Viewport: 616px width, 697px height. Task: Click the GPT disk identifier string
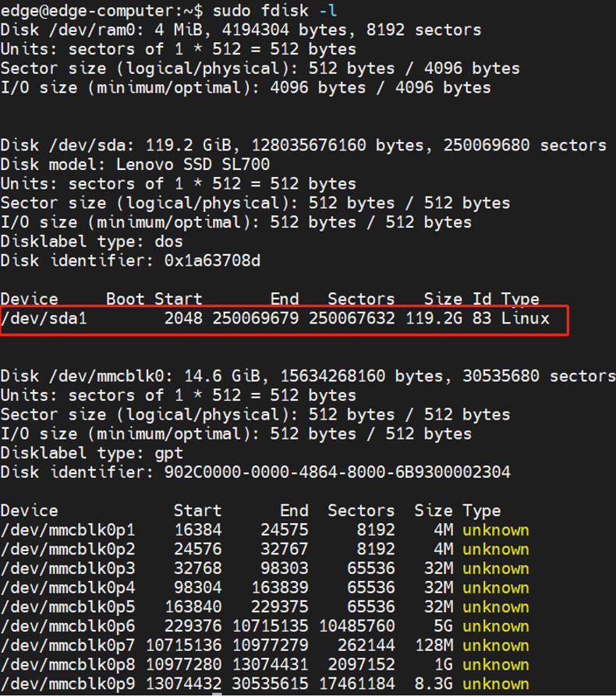point(338,472)
